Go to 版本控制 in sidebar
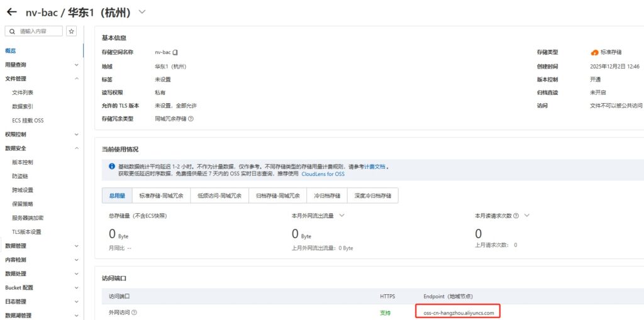Viewport: 644px width, 320px height. (x=23, y=162)
